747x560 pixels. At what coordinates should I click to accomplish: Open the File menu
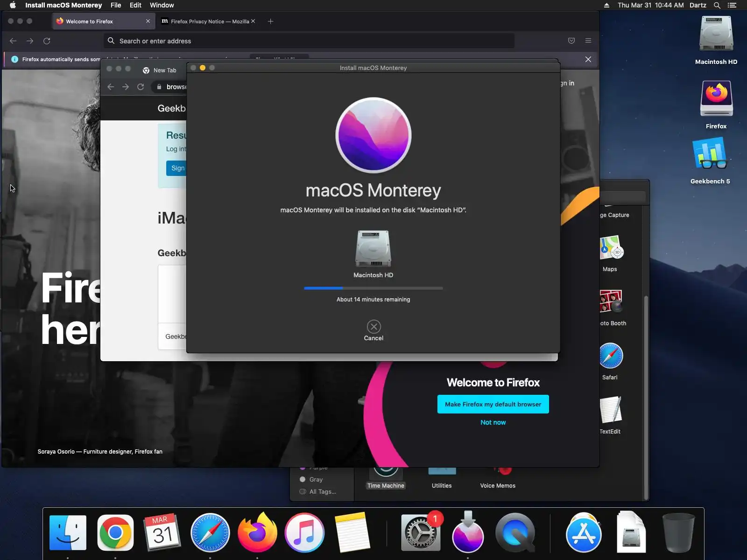116,5
